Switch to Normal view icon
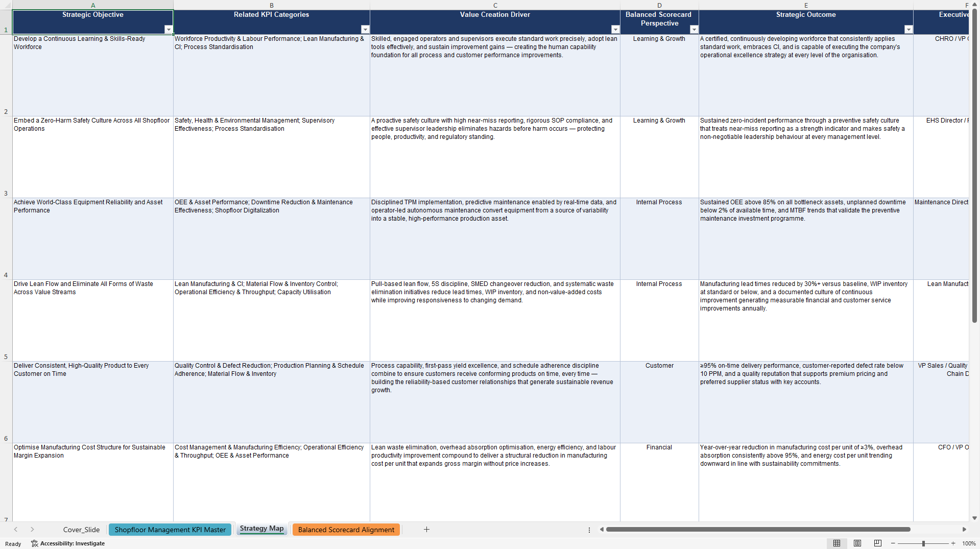The width and height of the screenshot is (980, 549). (836, 543)
